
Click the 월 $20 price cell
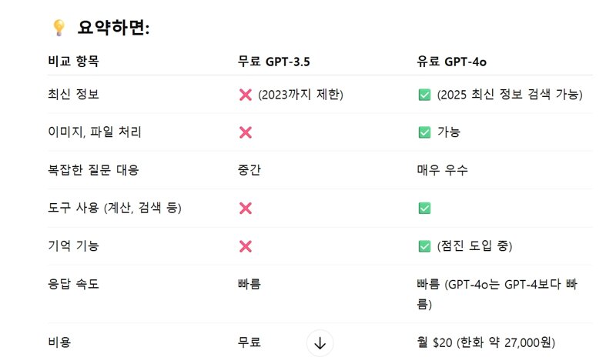pyautogui.click(x=486, y=342)
